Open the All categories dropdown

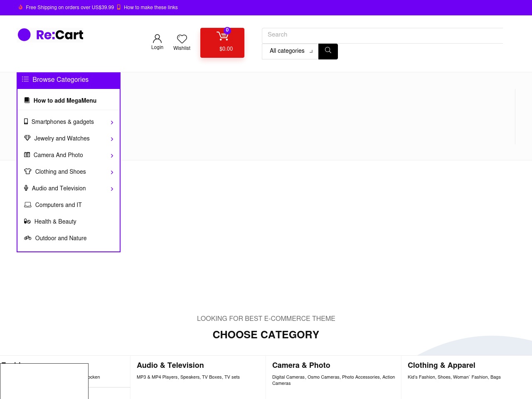(x=290, y=51)
